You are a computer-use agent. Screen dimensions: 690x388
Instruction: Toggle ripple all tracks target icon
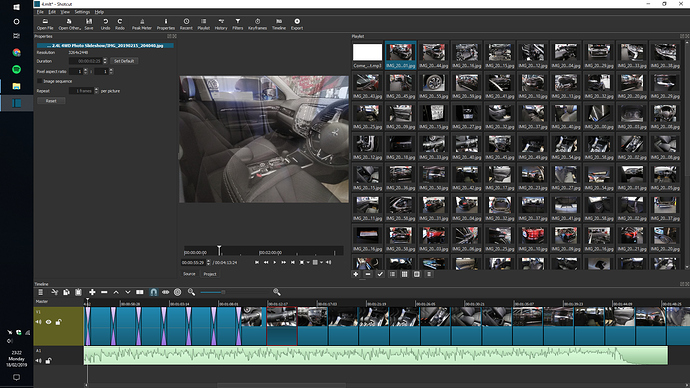[177, 292]
